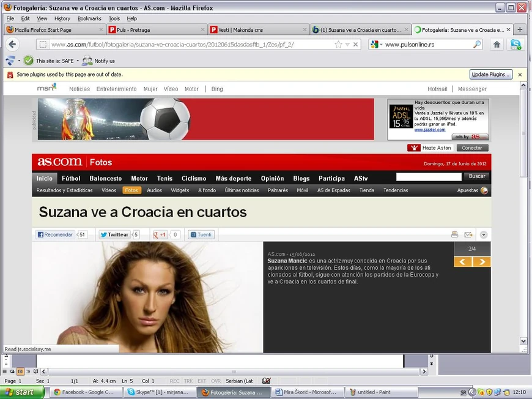Bookmark page with the star icon
Viewport: 532px width, 399px height.
(338, 45)
